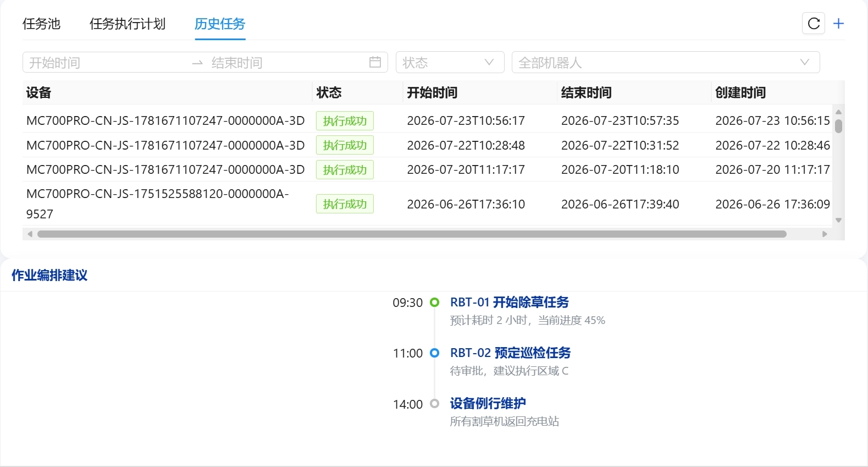Screen dimensions: 868x467
Task: Click start time 2026-07-23T10:56:17
Action: [466, 120]
